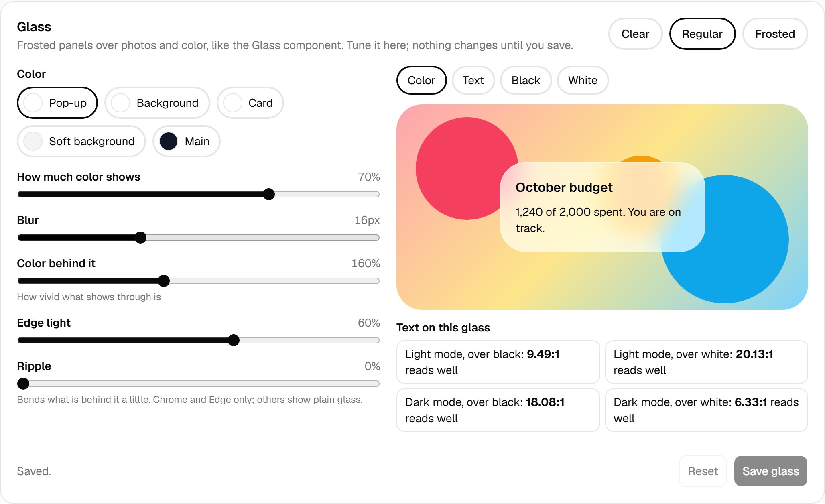Switch preview to the White tab
The width and height of the screenshot is (825, 504).
(583, 80)
